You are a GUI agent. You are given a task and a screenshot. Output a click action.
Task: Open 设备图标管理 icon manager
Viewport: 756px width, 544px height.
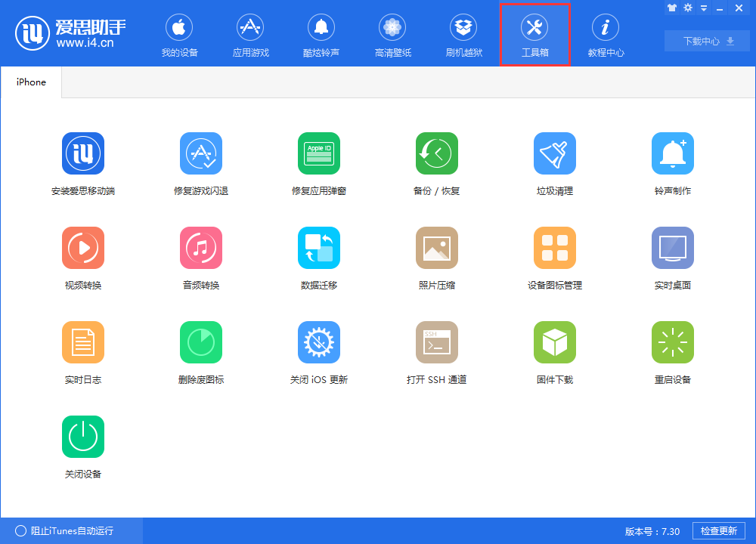click(554, 248)
